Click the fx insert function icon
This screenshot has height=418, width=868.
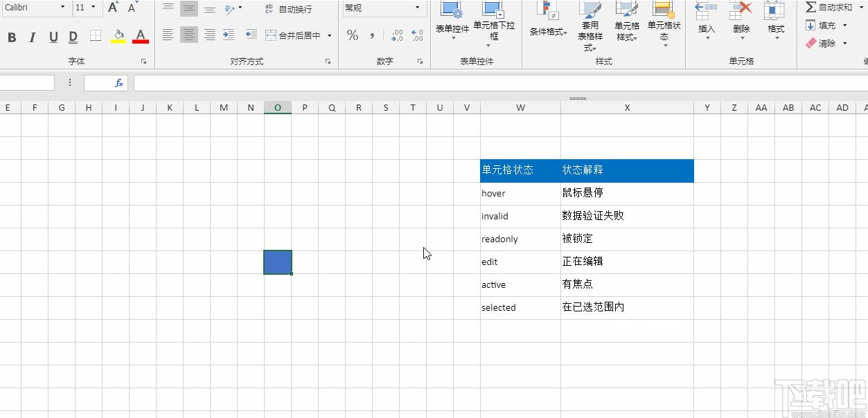(119, 83)
